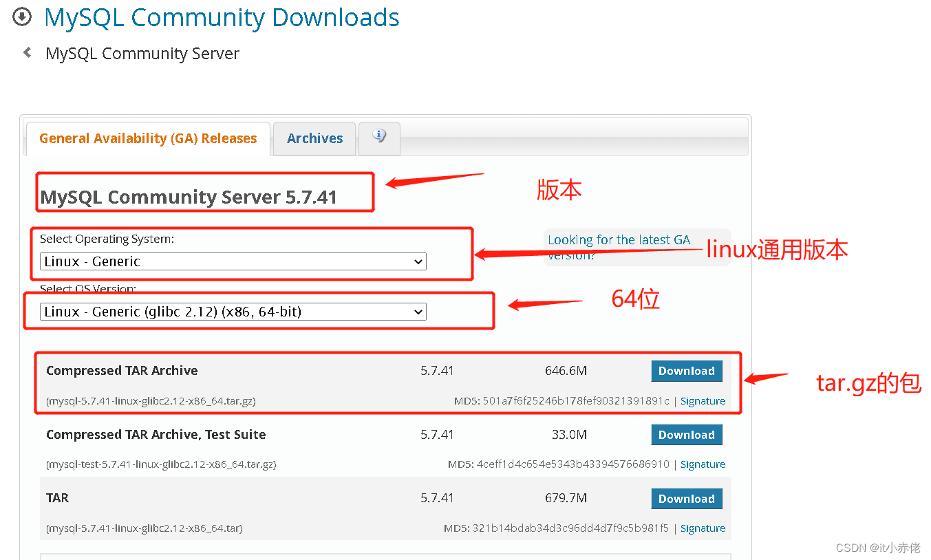Click the download arrow icon beside page title
Viewport: 931px width, 560px height.
tap(21, 17)
